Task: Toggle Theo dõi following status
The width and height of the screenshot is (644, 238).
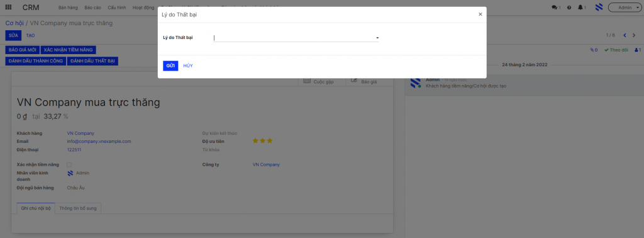Action: pyautogui.click(x=616, y=50)
